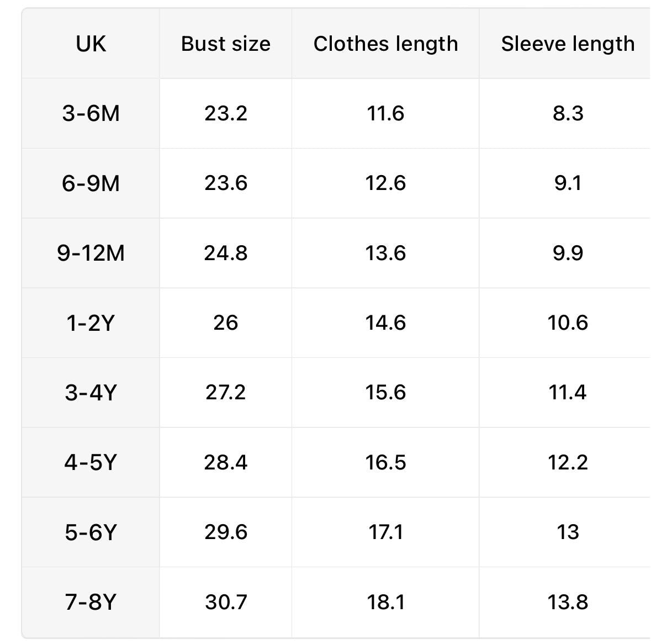
Task: Click the Bust size column header
Action: [225, 44]
